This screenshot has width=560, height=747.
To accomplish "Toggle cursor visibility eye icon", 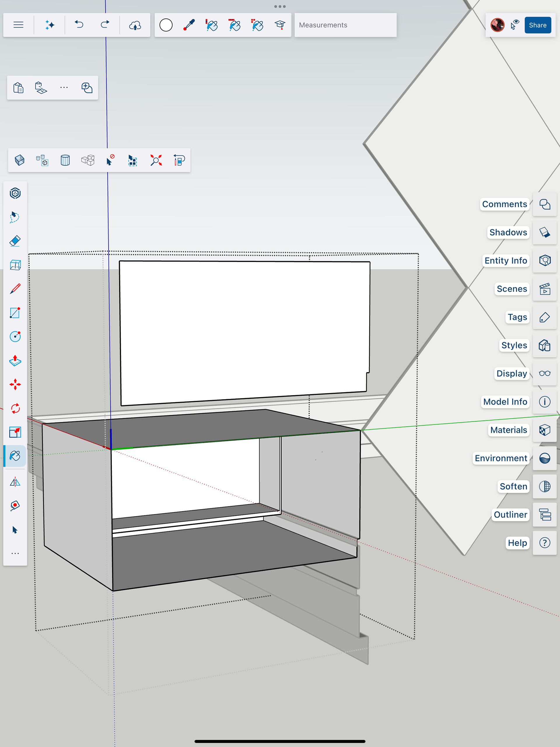I will click(x=515, y=25).
